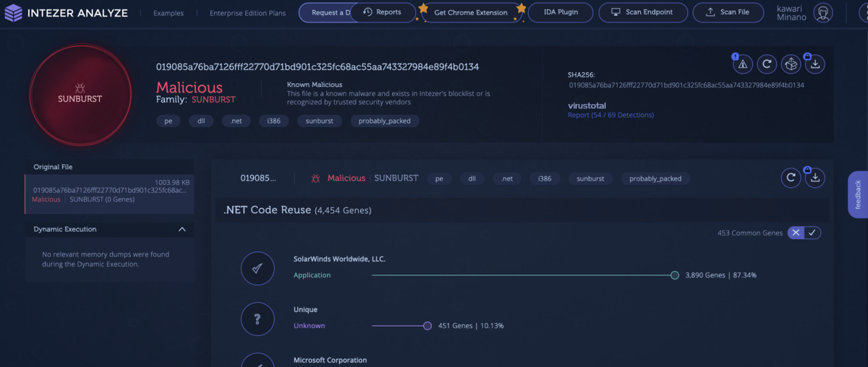Click SolarWinds gene bar endpoint handle
Image resolution: width=868 pixels, height=367 pixels.
[x=674, y=275]
